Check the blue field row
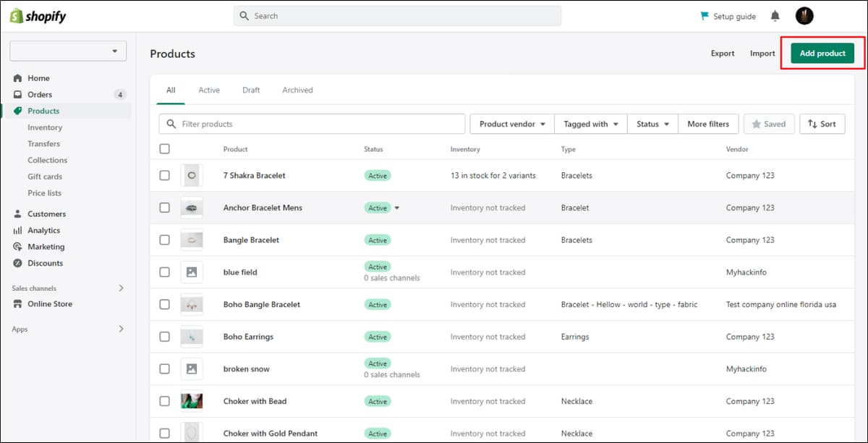 [164, 272]
